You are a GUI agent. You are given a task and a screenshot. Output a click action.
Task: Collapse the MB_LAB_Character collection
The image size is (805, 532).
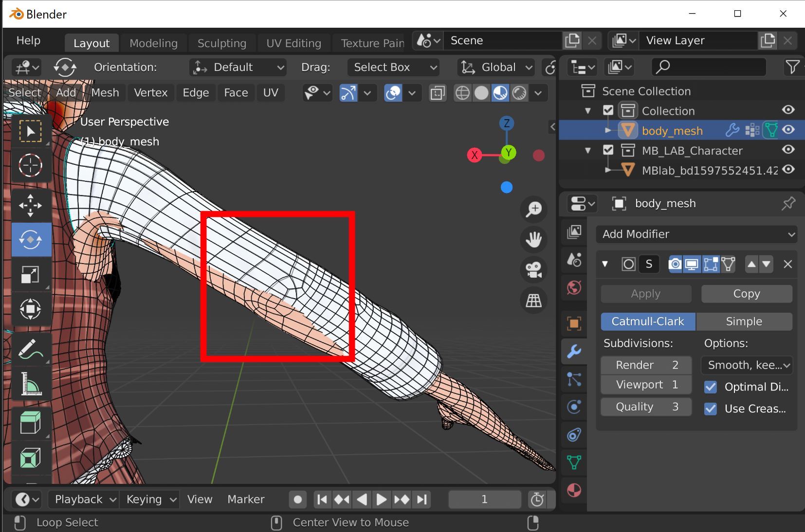(x=588, y=151)
